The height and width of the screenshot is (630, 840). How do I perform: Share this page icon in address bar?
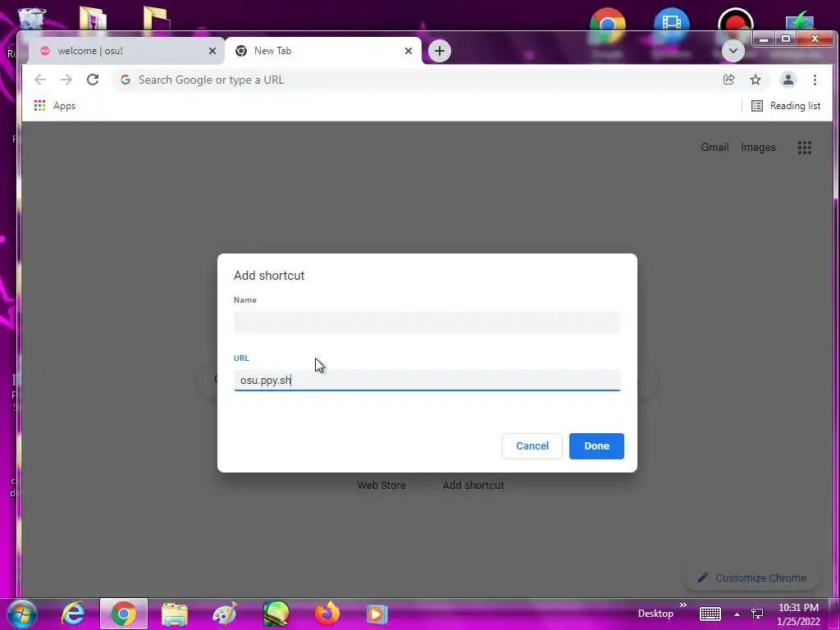pos(728,80)
